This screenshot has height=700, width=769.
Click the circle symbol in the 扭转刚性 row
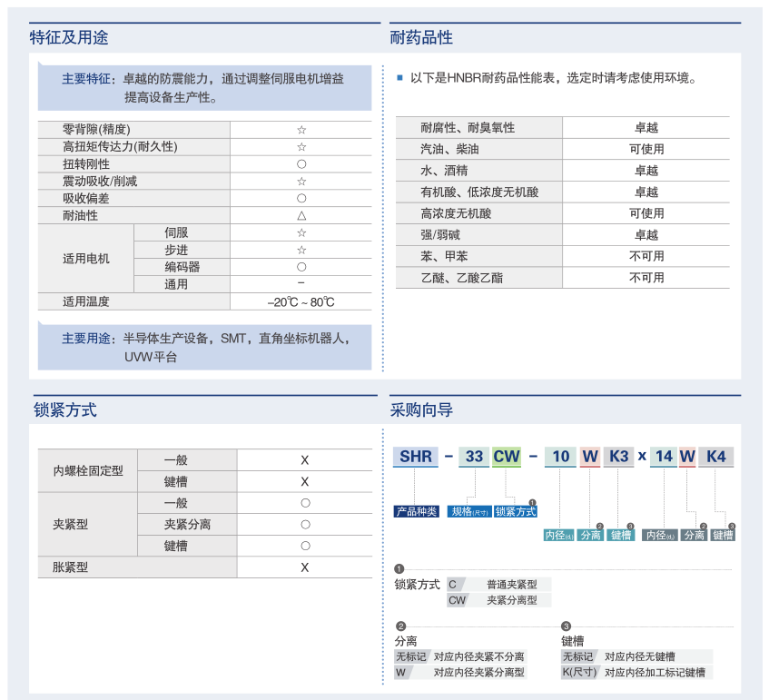click(x=301, y=164)
